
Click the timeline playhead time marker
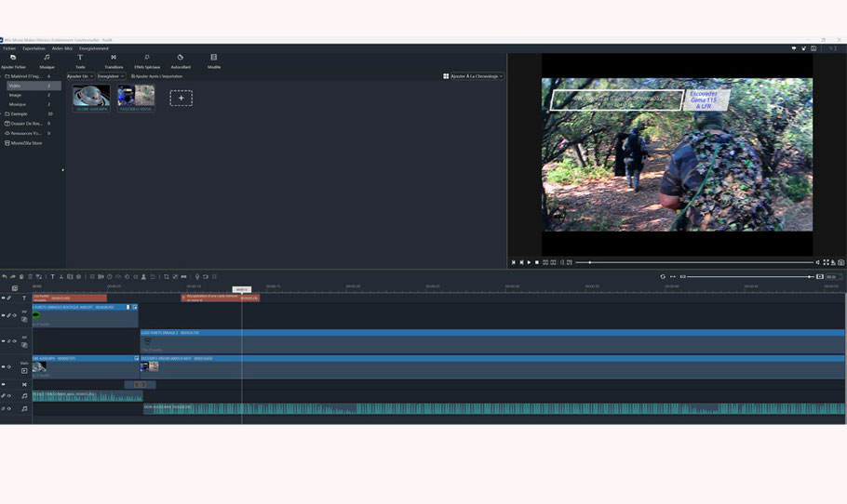click(241, 289)
